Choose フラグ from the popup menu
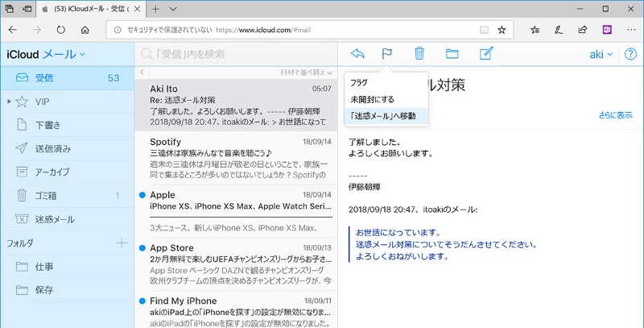The height and width of the screenshot is (328, 644). tap(359, 83)
